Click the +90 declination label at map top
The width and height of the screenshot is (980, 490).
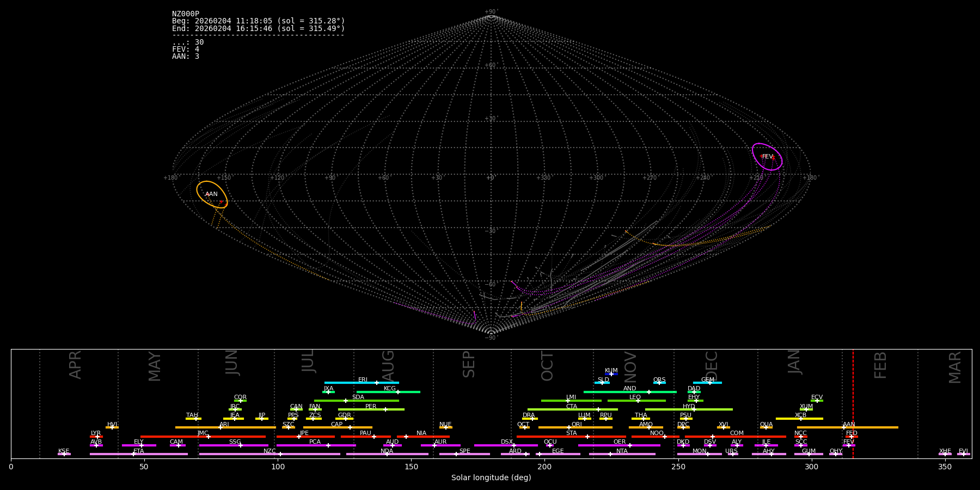point(491,12)
